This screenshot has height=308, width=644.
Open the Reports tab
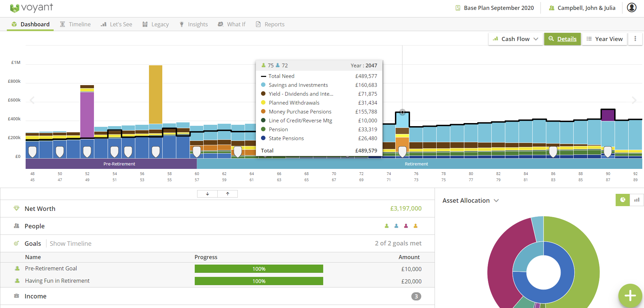pos(270,24)
